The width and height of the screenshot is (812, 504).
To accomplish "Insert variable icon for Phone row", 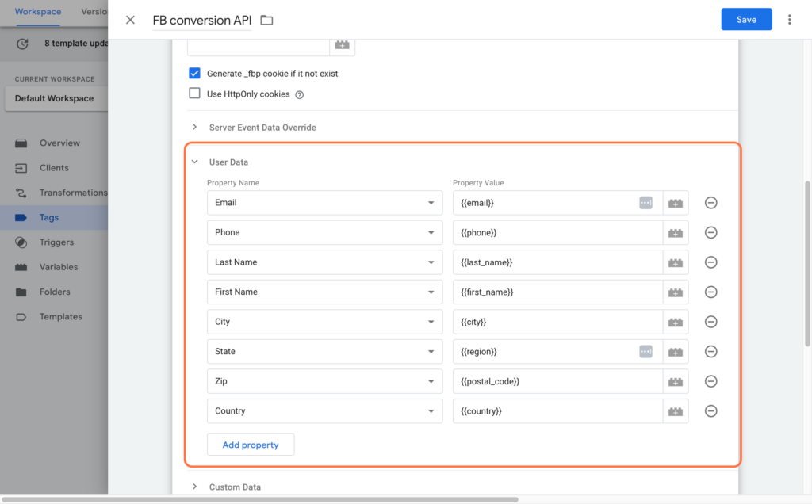I will pos(676,232).
